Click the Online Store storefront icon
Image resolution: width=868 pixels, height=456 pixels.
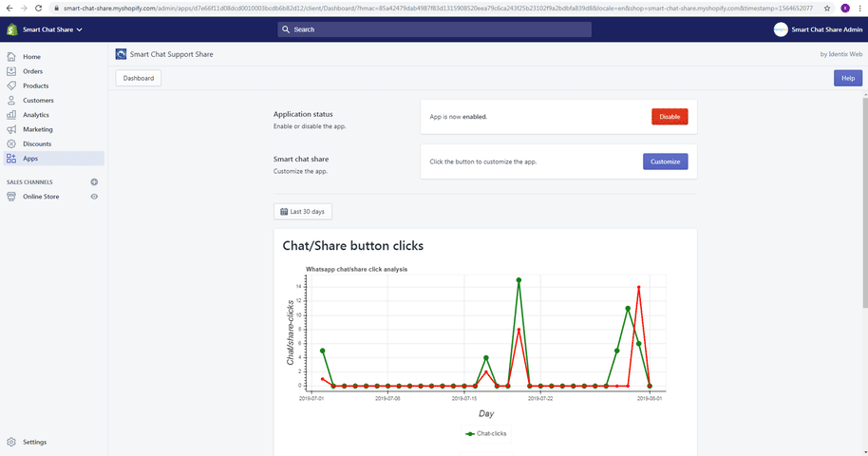click(x=11, y=197)
